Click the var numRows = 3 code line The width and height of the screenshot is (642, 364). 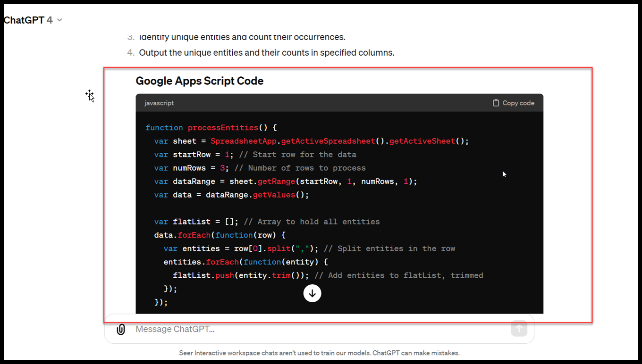[260, 168]
